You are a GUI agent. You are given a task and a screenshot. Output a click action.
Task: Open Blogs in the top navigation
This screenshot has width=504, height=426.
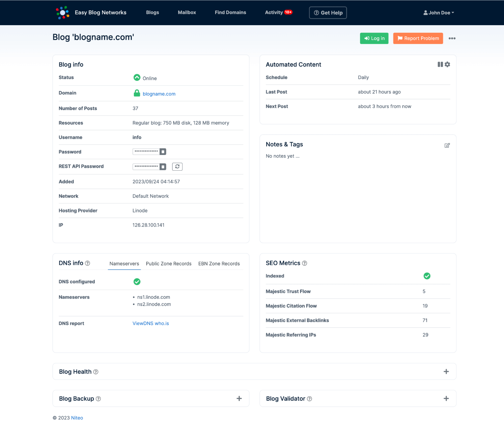pyautogui.click(x=152, y=12)
